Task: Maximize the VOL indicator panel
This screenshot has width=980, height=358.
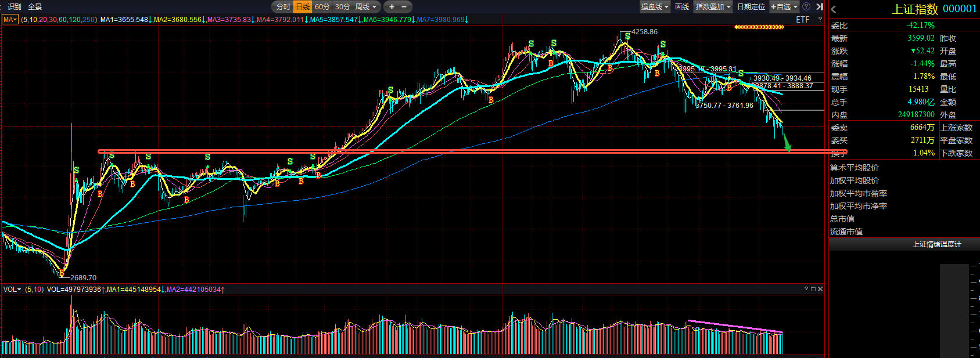Action: (x=813, y=289)
